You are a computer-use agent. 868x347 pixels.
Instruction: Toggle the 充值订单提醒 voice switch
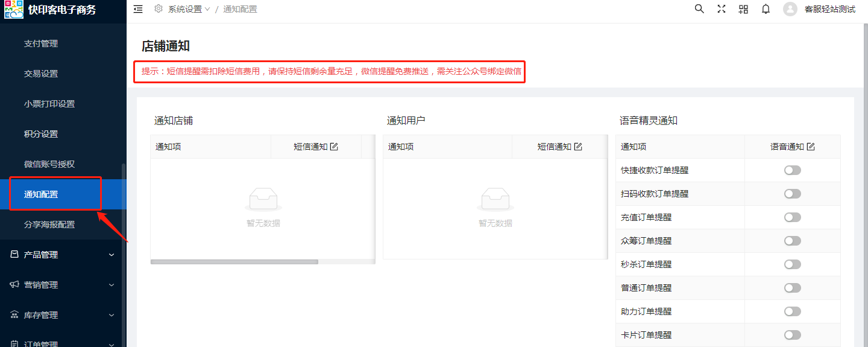[792, 217]
